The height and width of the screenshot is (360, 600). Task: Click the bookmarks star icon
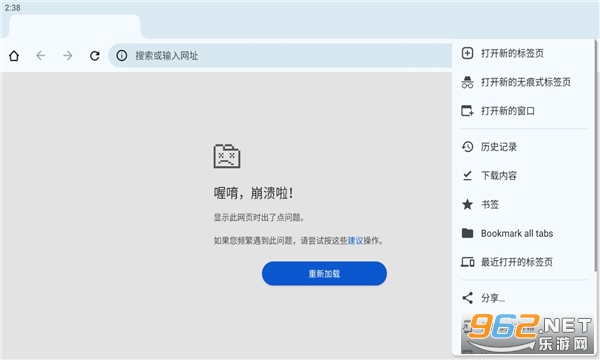click(x=467, y=204)
